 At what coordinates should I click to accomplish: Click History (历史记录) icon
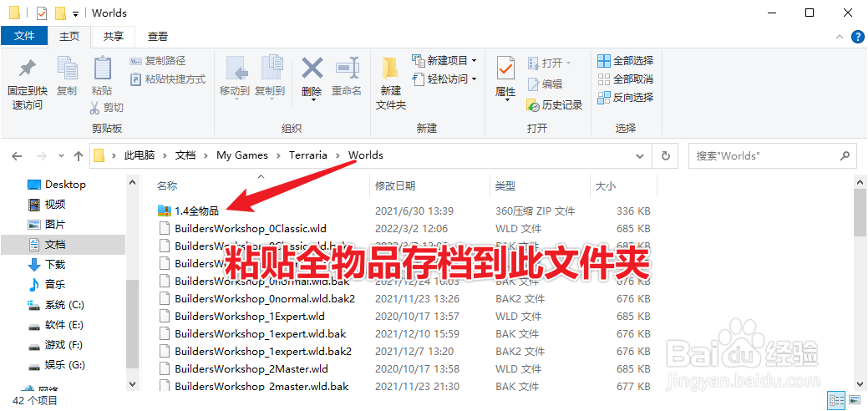533,104
